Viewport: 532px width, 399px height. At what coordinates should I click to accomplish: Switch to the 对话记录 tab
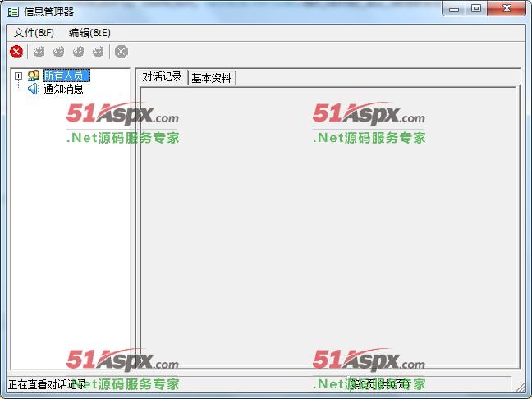162,76
